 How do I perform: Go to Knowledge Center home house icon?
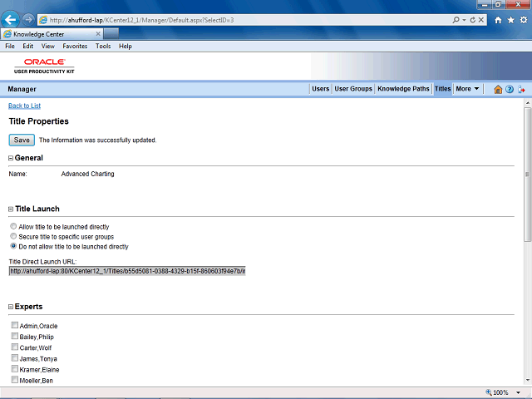click(498, 89)
